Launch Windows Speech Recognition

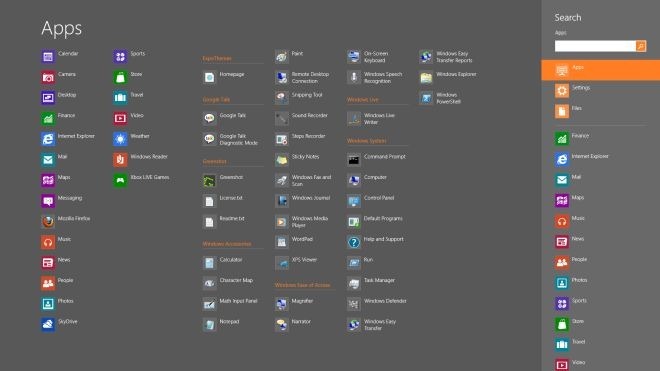tap(354, 77)
